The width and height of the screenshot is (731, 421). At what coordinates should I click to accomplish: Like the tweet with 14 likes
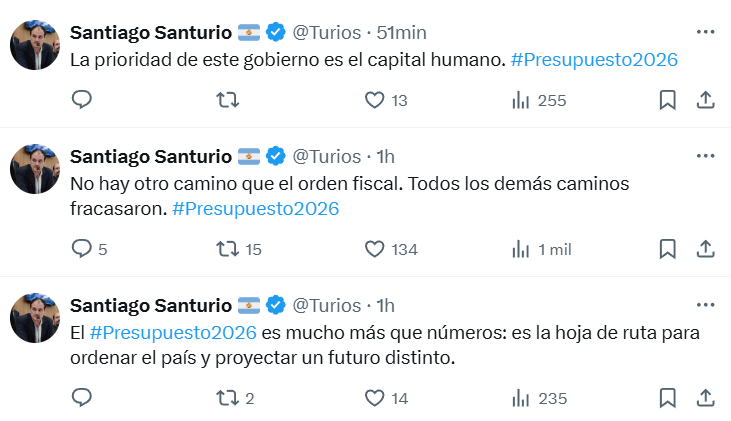pyautogui.click(x=375, y=398)
